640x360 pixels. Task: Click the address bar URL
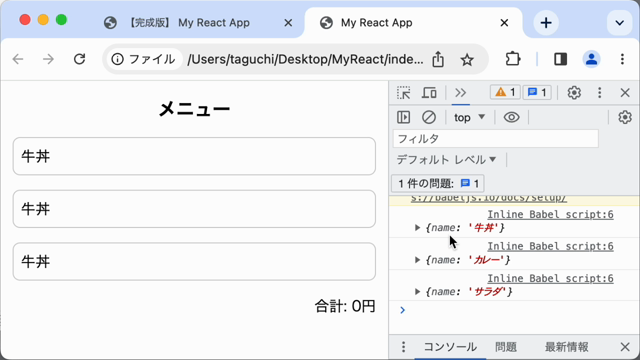tap(305, 60)
